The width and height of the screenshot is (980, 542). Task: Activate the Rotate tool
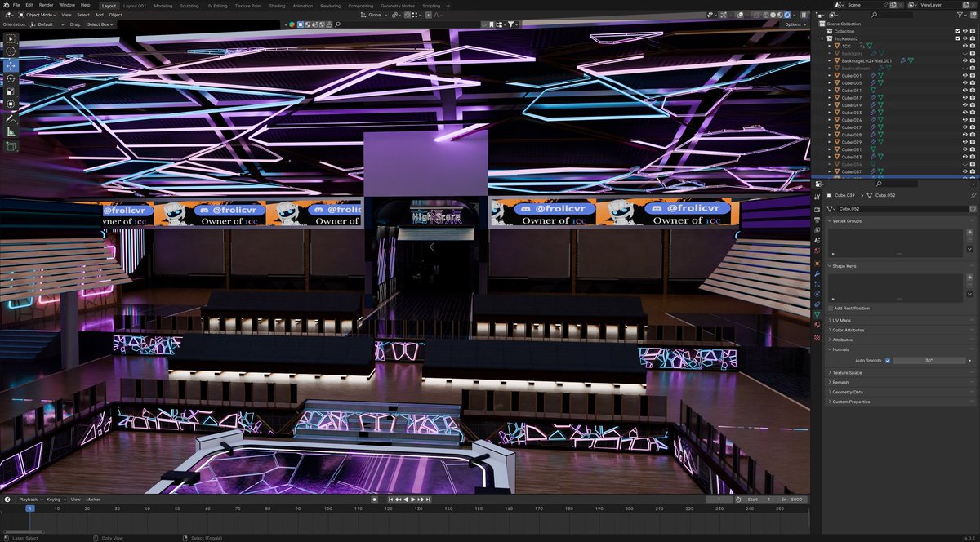[x=11, y=78]
